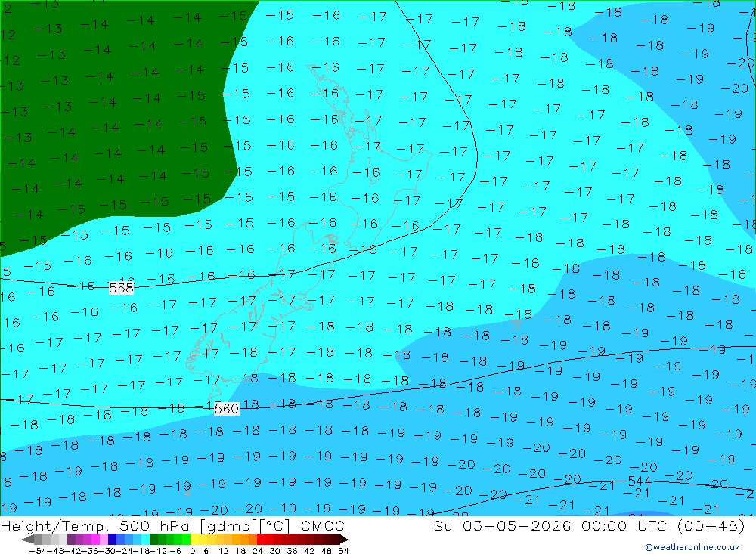Screen dimensions: 756x554
Task: Click the date Su 03-05-2026 text
Action: (x=503, y=525)
